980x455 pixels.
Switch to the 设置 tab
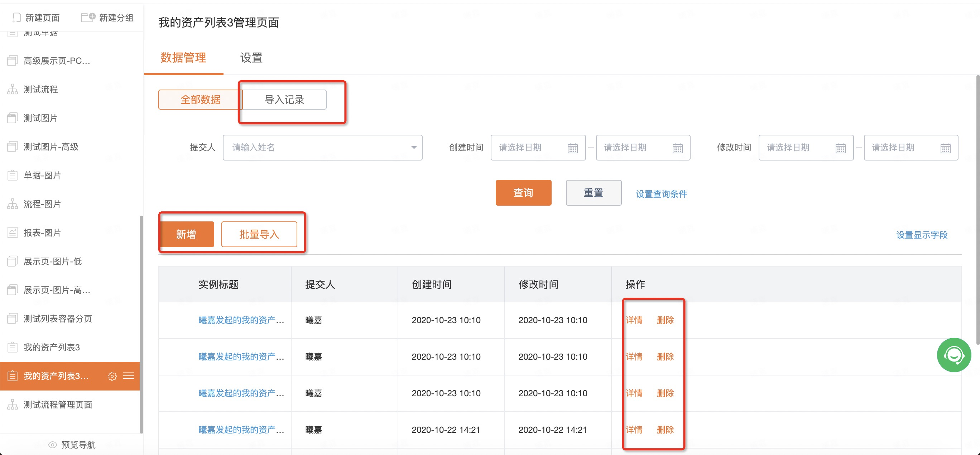coord(251,58)
